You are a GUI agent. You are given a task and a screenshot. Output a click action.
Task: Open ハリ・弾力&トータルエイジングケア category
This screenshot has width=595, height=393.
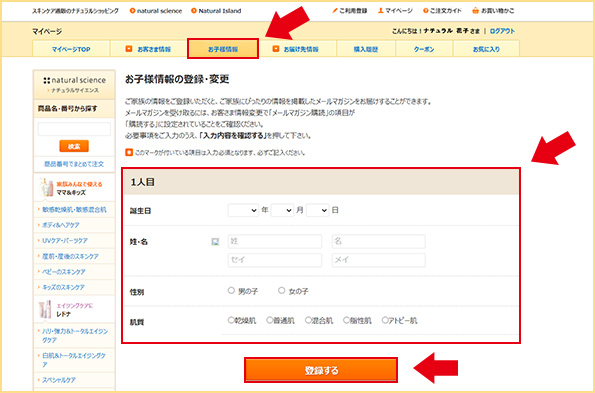75,336
